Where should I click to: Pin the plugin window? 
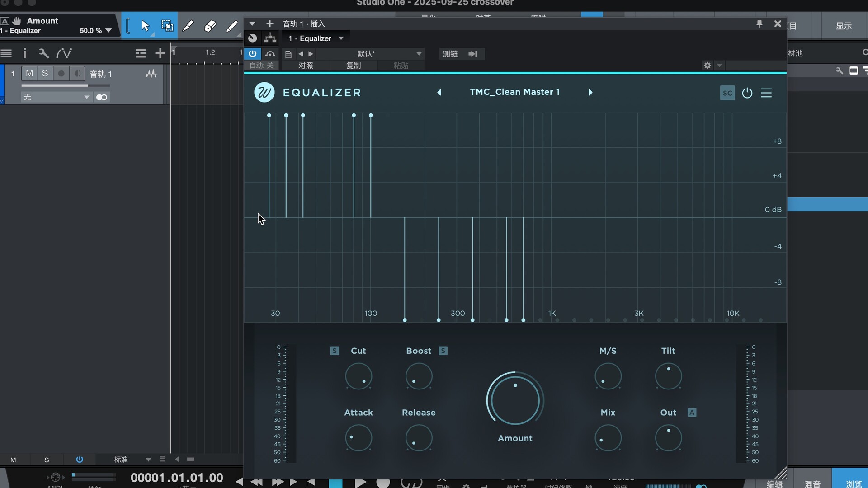(x=759, y=24)
